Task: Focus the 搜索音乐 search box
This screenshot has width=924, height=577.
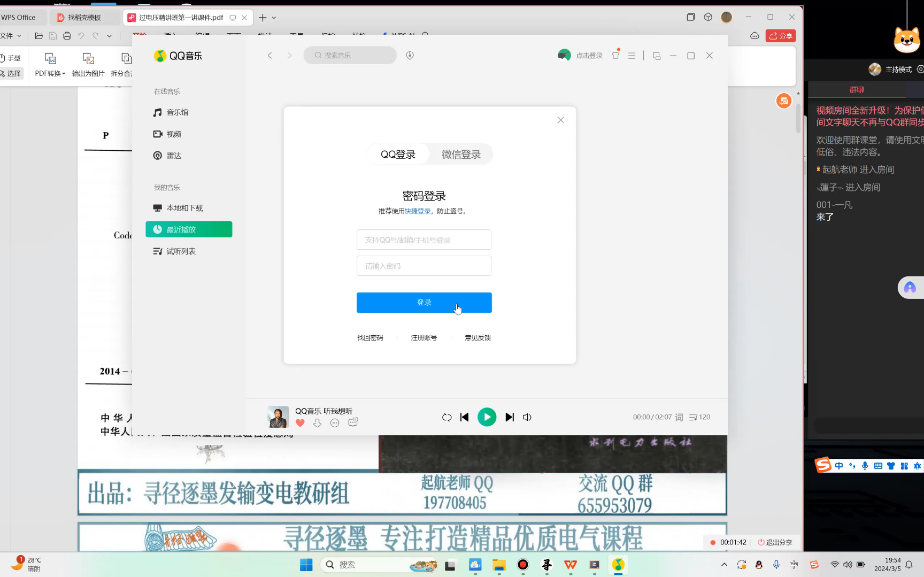Action: pyautogui.click(x=350, y=55)
